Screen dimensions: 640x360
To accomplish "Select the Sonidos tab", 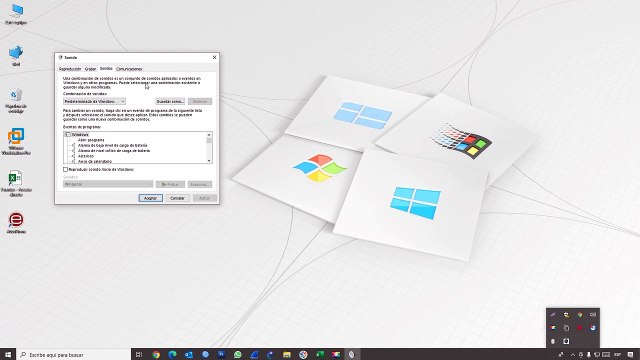I will tap(106, 69).
